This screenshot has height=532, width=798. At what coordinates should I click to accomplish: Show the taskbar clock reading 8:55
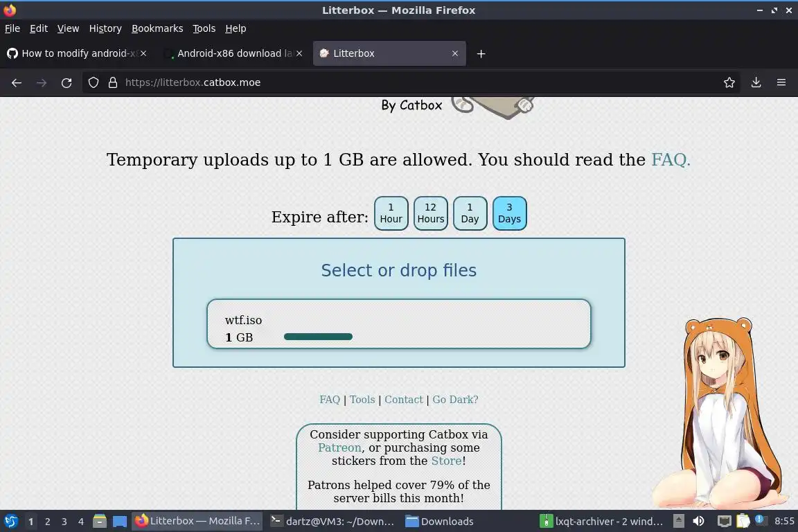tap(784, 522)
